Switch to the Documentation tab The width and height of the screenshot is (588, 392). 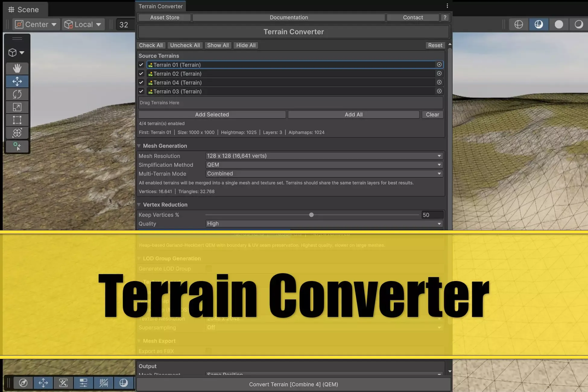pyautogui.click(x=289, y=17)
